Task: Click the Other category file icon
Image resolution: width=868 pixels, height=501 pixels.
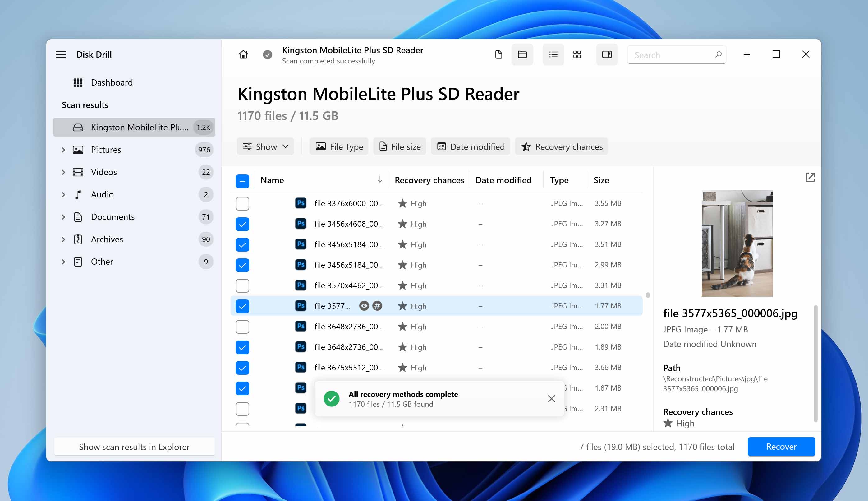Action: 78,262
